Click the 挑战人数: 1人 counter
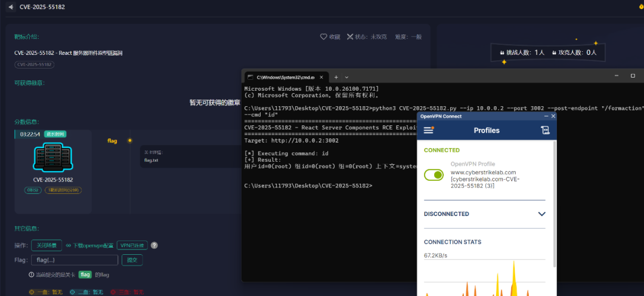 (522, 53)
